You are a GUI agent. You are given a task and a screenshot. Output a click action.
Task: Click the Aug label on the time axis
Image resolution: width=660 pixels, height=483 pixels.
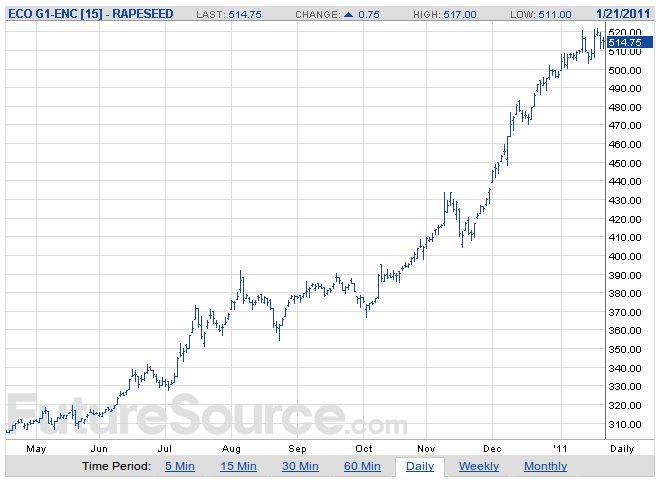231,449
